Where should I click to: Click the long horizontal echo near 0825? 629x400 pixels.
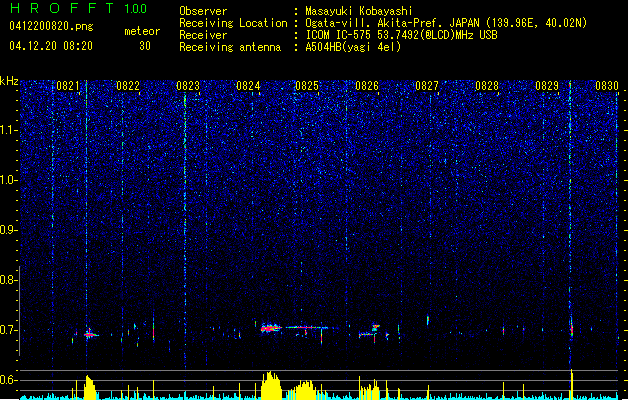(307, 328)
